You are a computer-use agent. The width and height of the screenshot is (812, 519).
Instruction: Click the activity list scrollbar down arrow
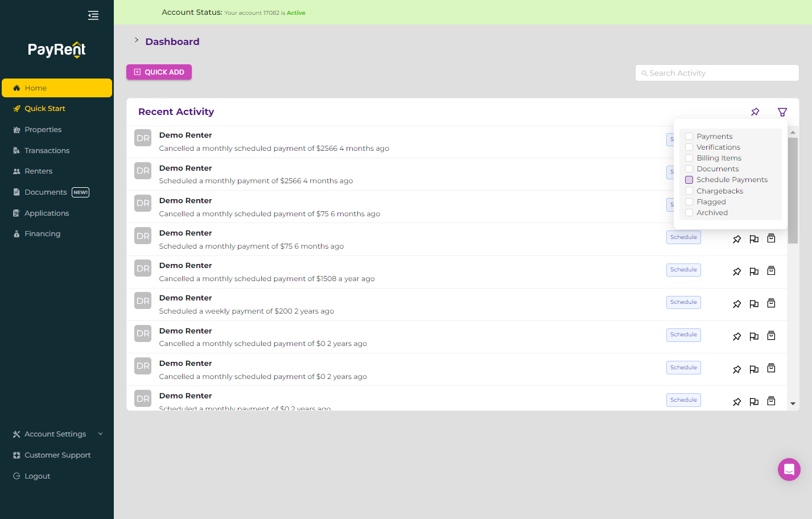pyautogui.click(x=793, y=403)
